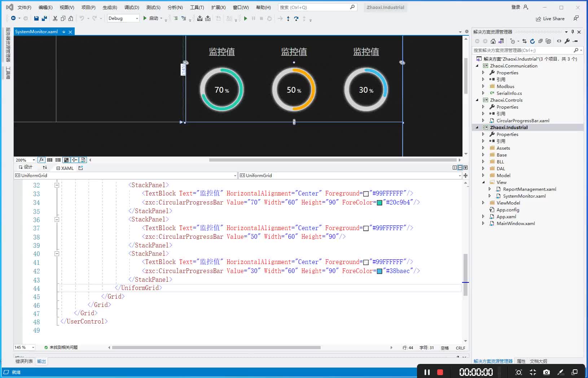Open SystemMonitor.xaml in Solution Explorer
Image resolution: width=588 pixels, height=378 pixels.
(524, 196)
